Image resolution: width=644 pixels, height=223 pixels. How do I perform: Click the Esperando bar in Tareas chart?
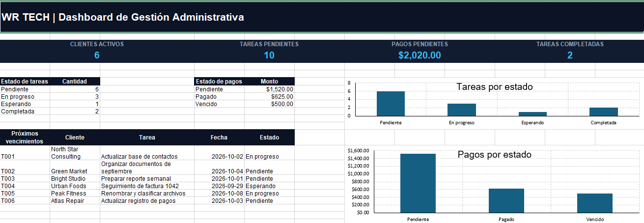coord(532,114)
